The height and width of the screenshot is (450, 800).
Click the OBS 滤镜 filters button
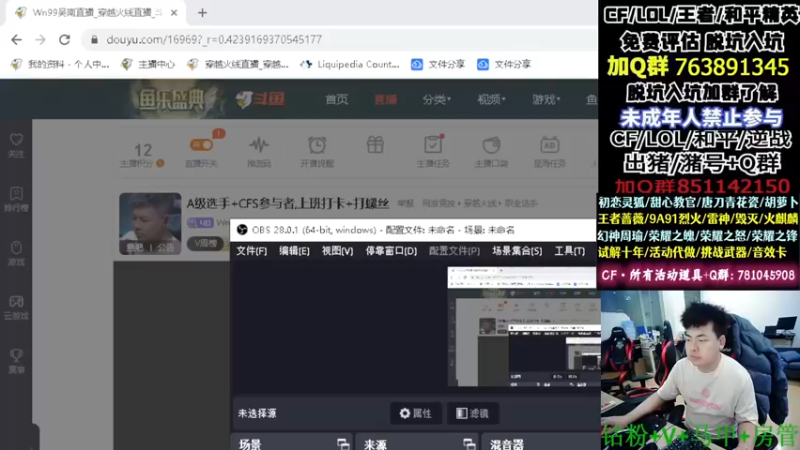pos(472,413)
